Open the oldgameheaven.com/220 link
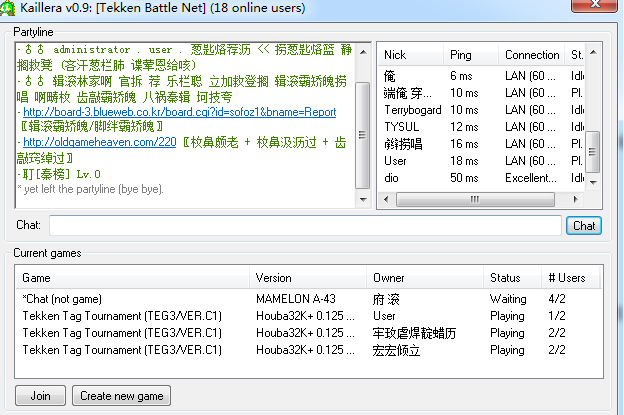 pyautogui.click(x=99, y=142)
